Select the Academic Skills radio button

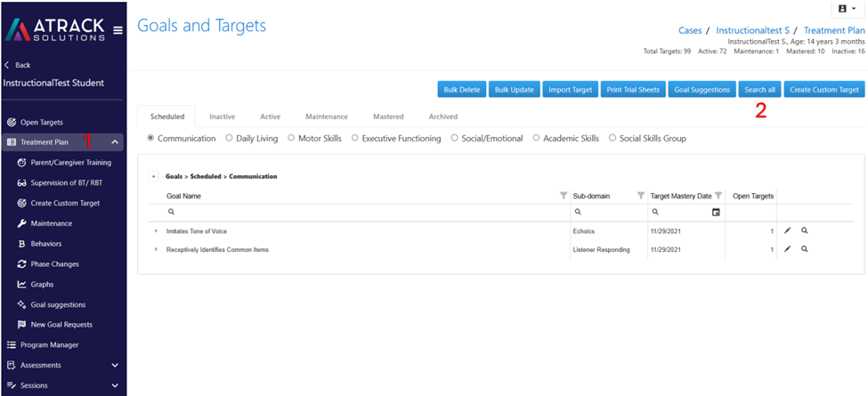pos(537,138)
